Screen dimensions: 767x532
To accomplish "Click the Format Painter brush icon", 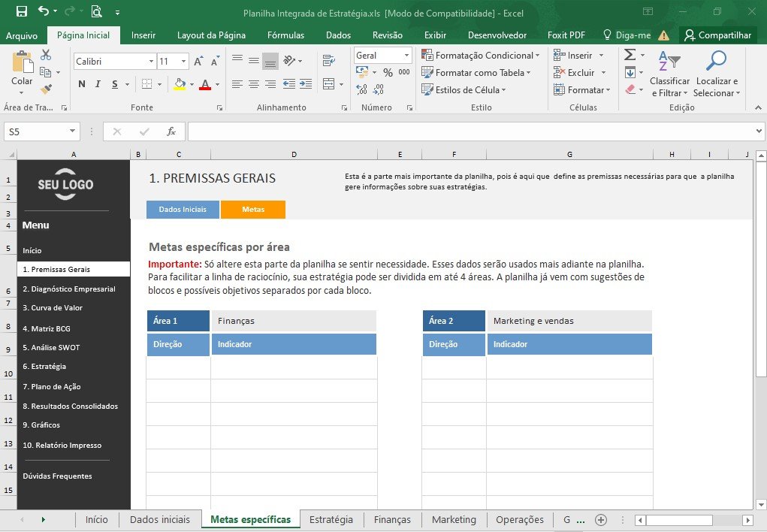I will (46, 89).
